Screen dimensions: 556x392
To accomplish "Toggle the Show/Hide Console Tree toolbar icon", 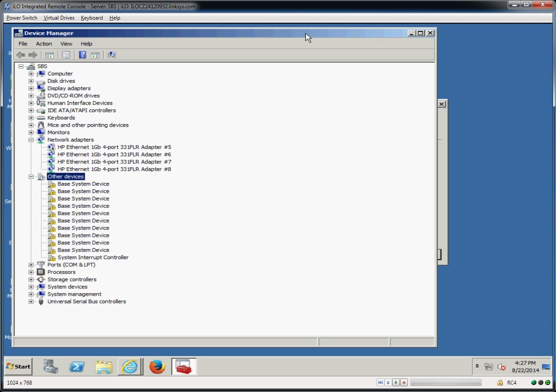I will 49,55.
